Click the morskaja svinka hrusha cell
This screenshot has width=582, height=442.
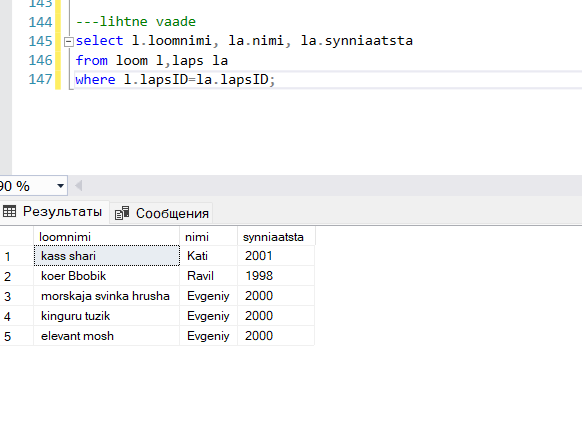click(x=107, y=296)
